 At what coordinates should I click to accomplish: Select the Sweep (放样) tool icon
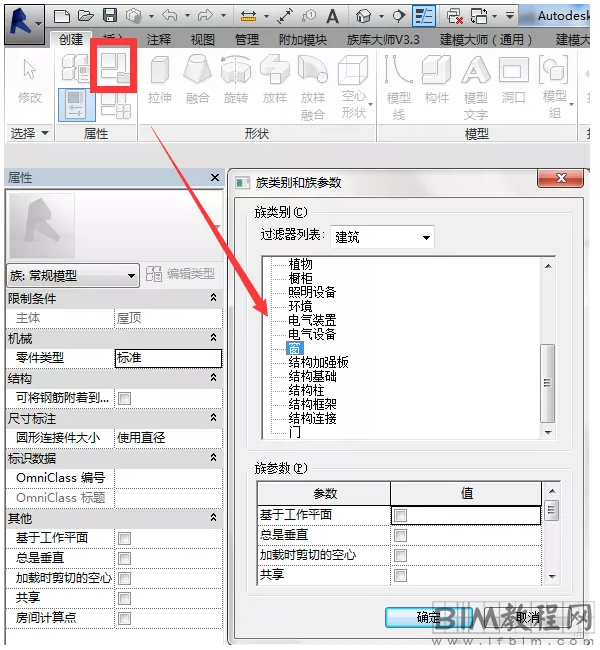(x=275, y=72)
